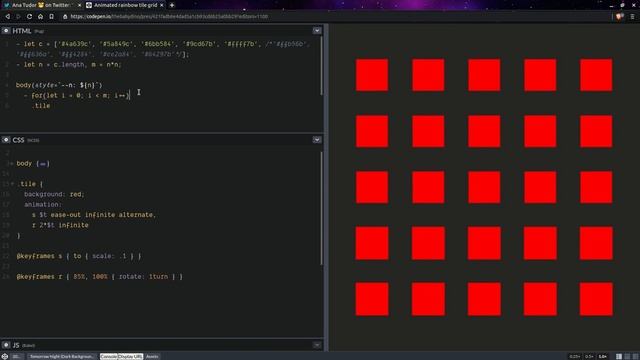The height and width of the screenshot is (360, 640).
Task: Set preview zoom to 0.25x
Action: tap(574, 356)
